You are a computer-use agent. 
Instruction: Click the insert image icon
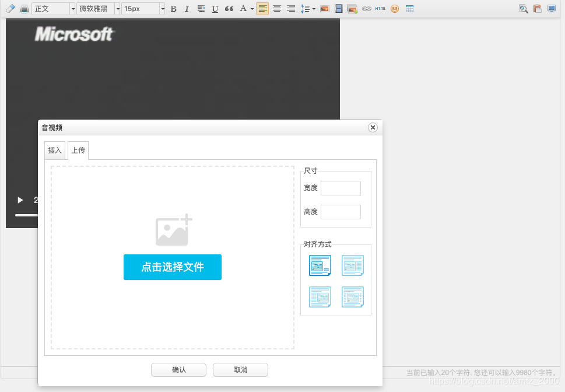[325, 9]
